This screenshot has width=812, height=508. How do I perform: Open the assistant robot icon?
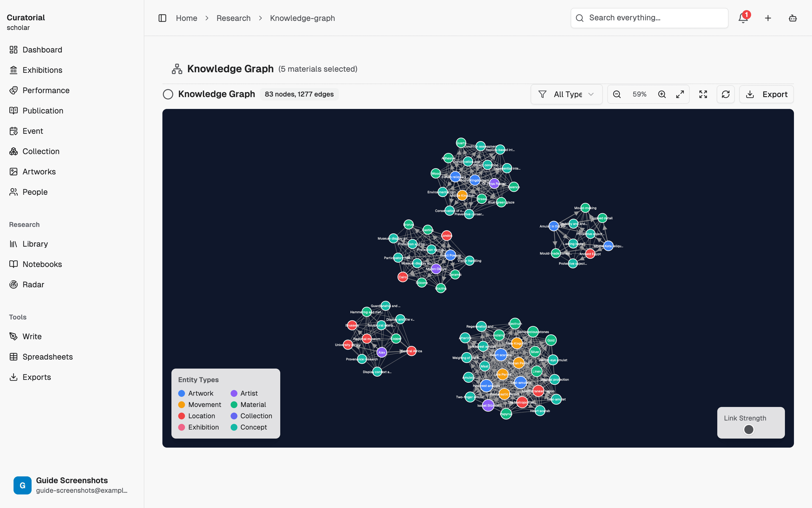(x=793, y=18)
